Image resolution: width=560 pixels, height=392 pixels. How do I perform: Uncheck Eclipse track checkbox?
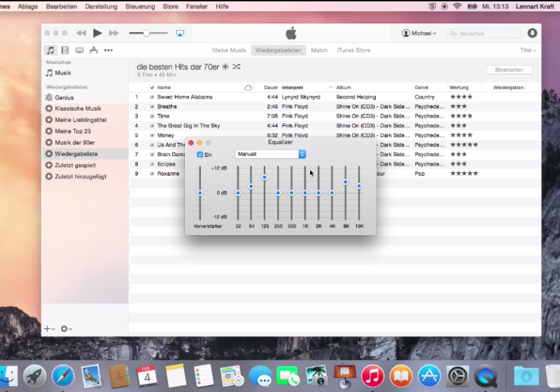click(152, 164)
